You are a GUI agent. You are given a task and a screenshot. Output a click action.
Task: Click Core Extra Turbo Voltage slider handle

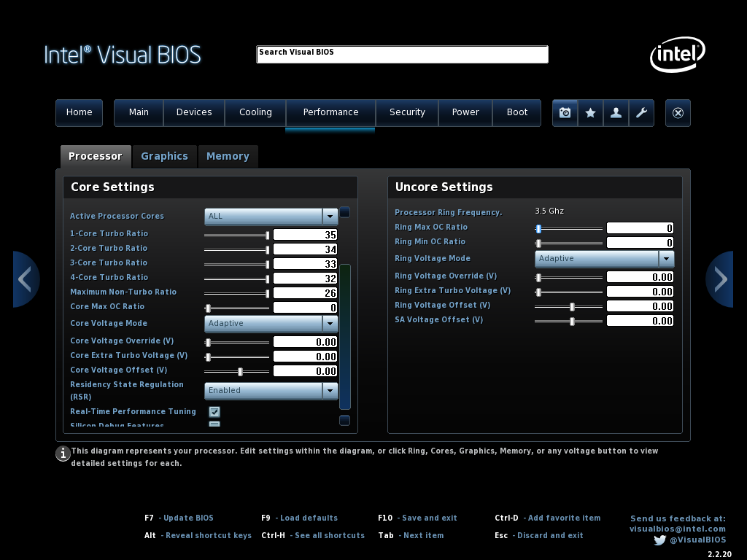click(x=208, y=357)
